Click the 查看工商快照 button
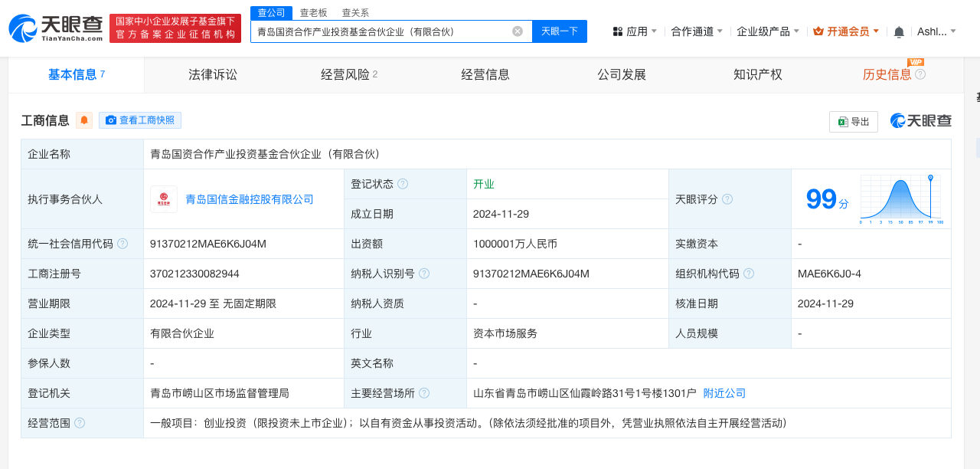980x469 pixels. coord(140,120)
